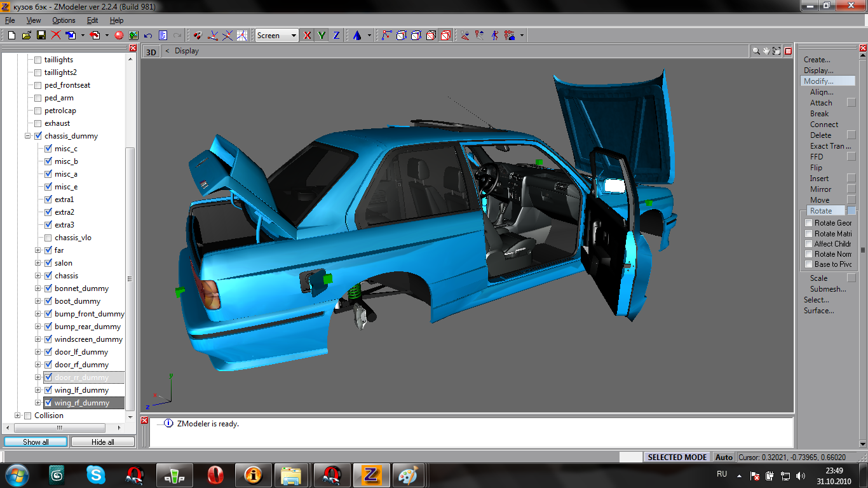
Task: Click the Open file folder icon
Action: pyautogui.click(x=26, y=36)
